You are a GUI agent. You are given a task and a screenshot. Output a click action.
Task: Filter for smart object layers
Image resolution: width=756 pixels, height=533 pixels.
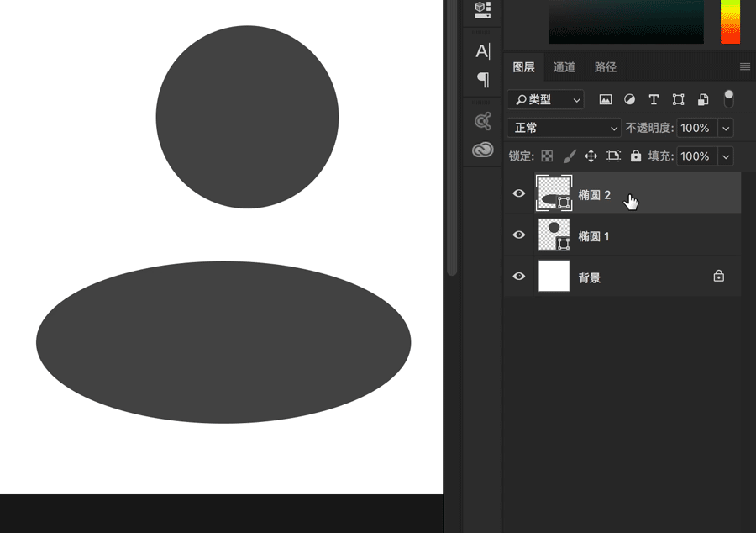pyautogui.click(x=702, y=100)
